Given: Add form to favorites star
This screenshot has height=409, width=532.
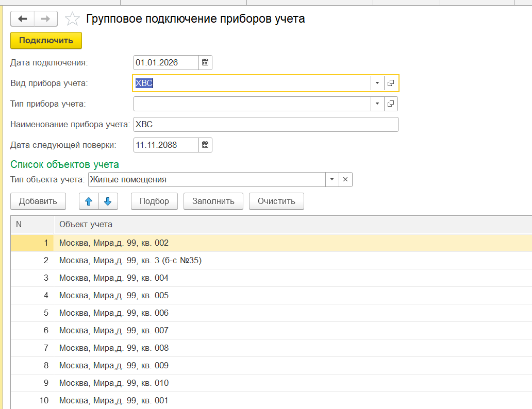Looking at the screenshot, I should (x=72, y=20).
